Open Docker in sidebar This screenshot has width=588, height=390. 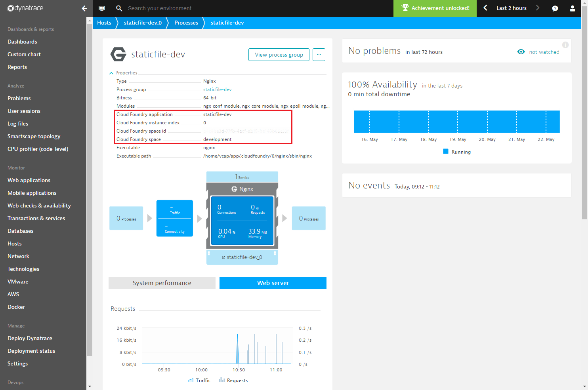click(16, 307)
